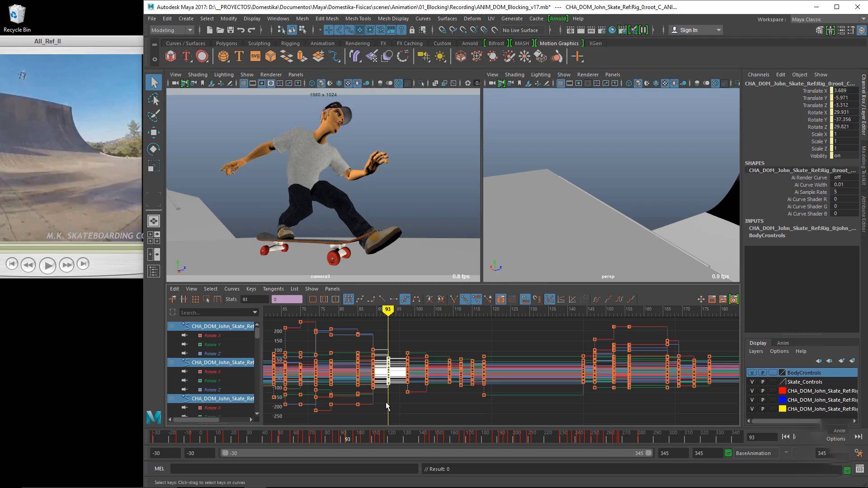Open Graph Editor search options dropdown

point(255,313)
